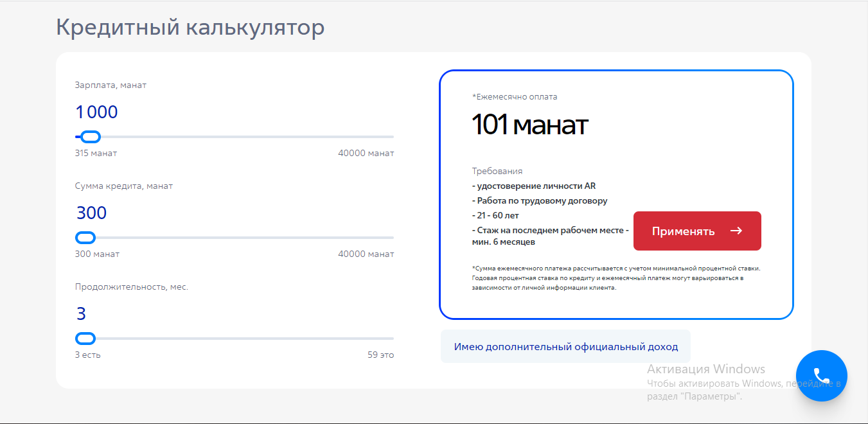Click the 101 манат monthly payment amount
The image size is (868, 424).
(530, 125)
